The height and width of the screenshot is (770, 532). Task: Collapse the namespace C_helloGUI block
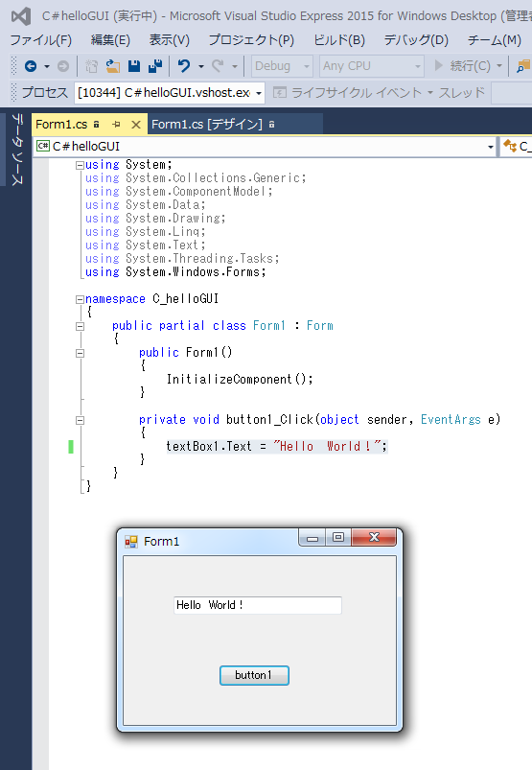click(x=80, y=299)
